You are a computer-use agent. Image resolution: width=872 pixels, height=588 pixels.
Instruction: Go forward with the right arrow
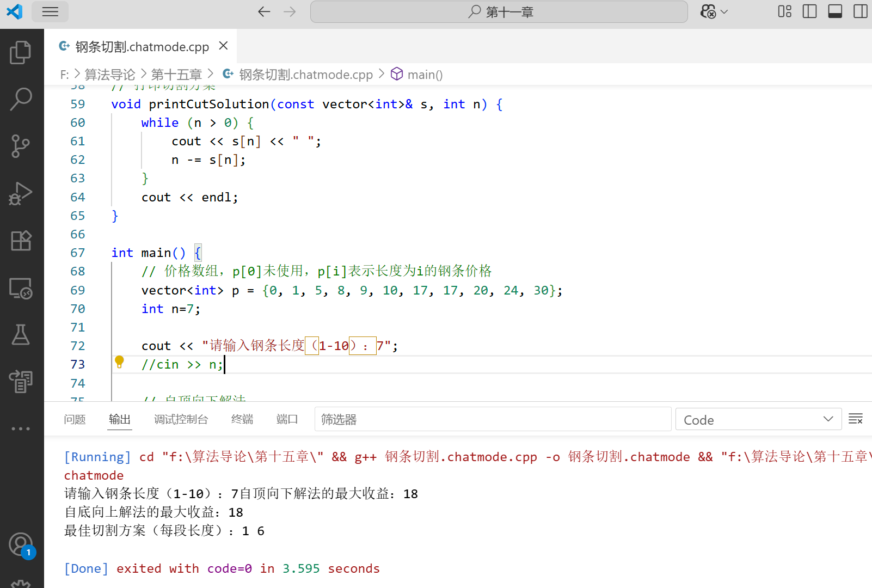pyautogui.click(x=290, y=11)
